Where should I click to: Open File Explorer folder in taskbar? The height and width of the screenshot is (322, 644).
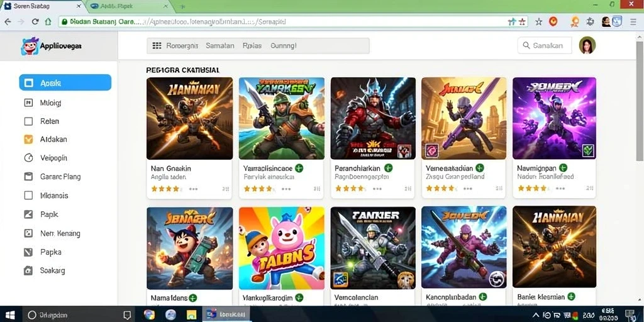(x=192, y=315)
